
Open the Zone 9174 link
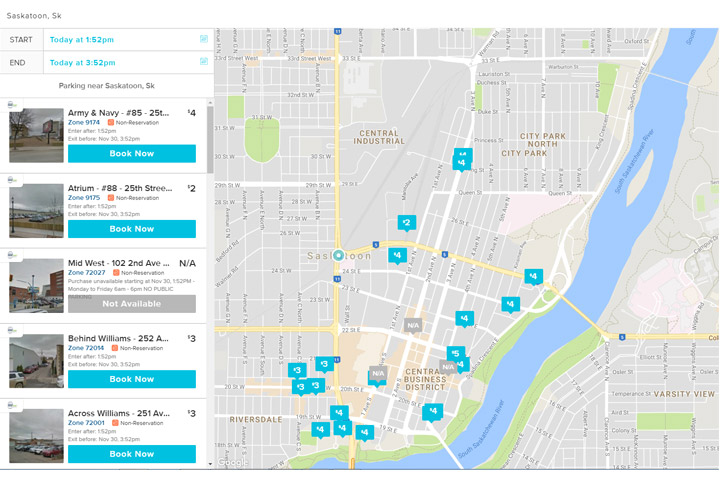pyautogui.click(x=84, y=123)
